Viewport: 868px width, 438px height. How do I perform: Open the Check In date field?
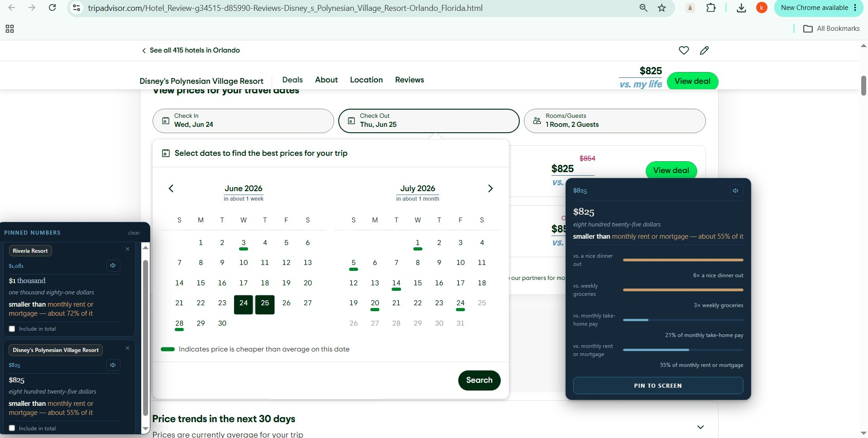[x=244, y=120]
